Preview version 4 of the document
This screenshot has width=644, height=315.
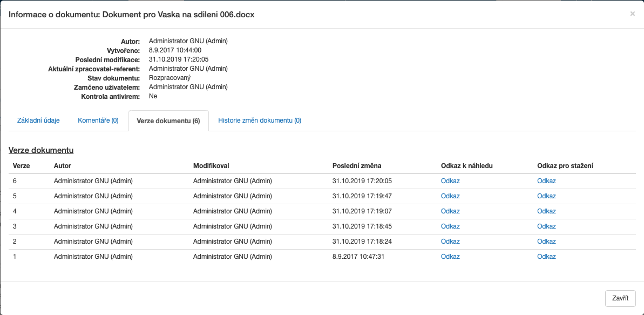[x=450, y=211]
